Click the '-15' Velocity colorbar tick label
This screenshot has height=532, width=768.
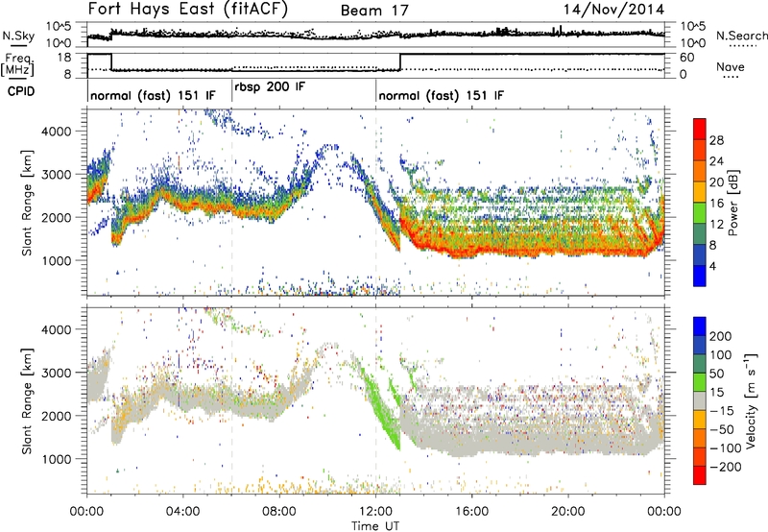click(722, 410)
